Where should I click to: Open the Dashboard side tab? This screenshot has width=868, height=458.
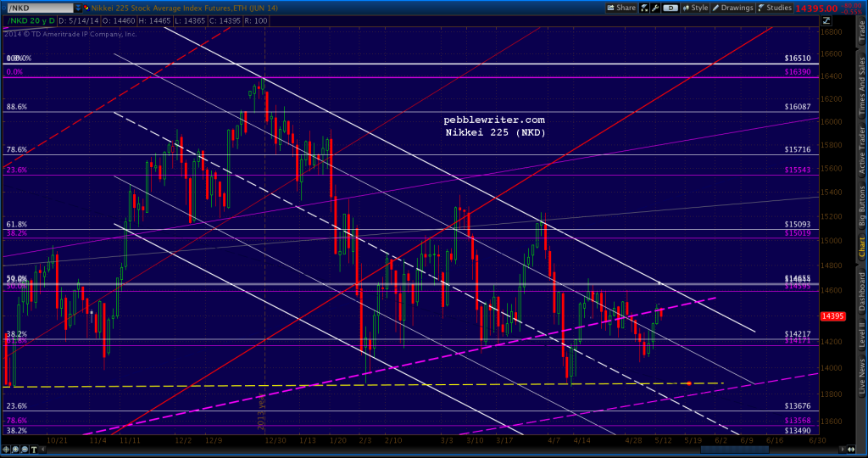pyautogui.click(x=862, y=291)
